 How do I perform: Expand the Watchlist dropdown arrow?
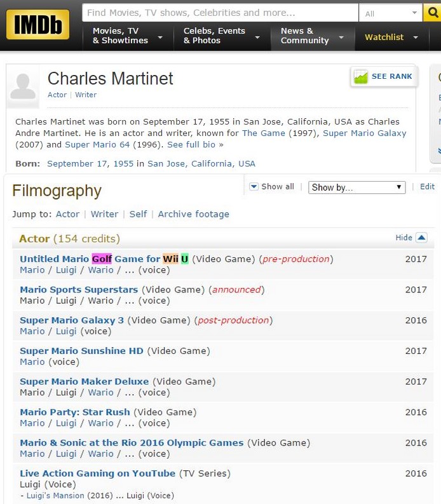point(416,37)
